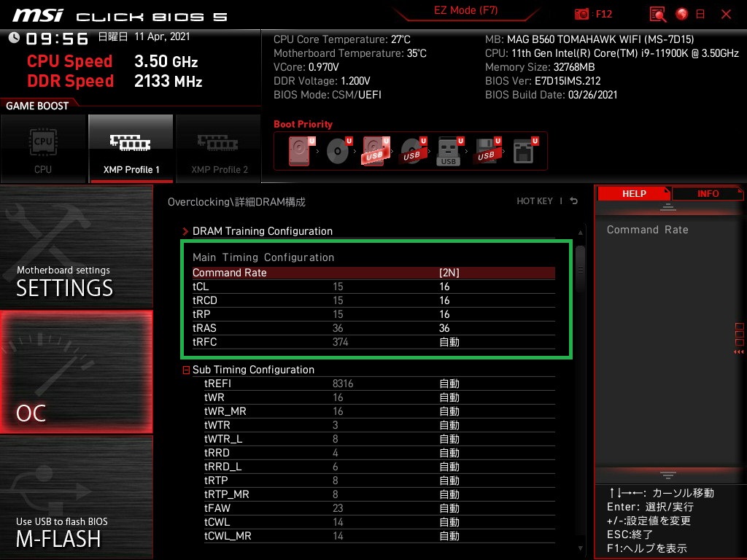Image resolution: width=747 pixels, height=560 pixels.
Task: Select the tWTR_L setting row
Action: [379, 439]
